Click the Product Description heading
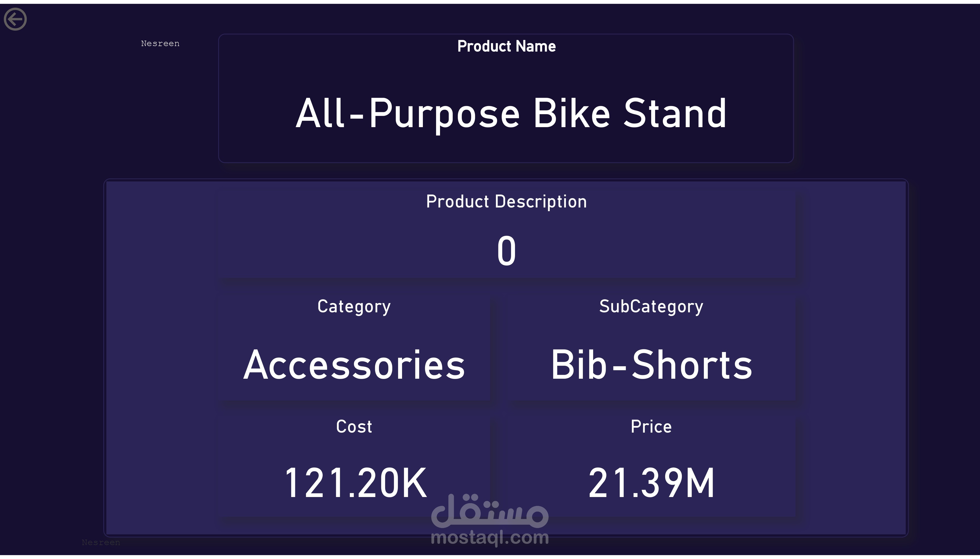980x559 pixels. 506,202
